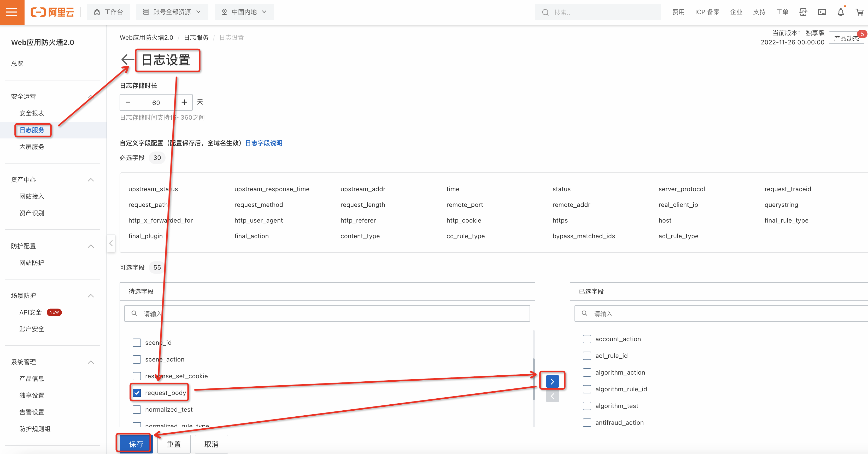Click the search magnifier in top bar

coord(545,13)
